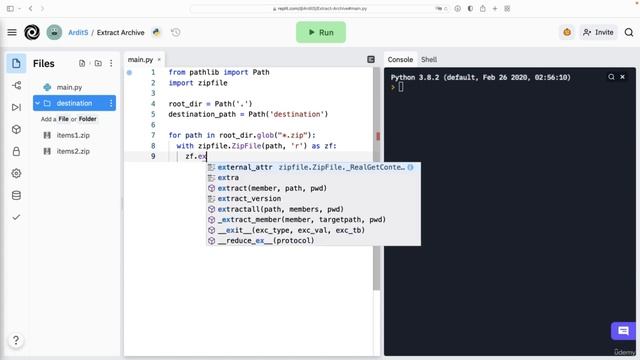The width and height of the screenshot is (640, 360).
Task: Open the hamburger main menu
Action: (12, 32)
